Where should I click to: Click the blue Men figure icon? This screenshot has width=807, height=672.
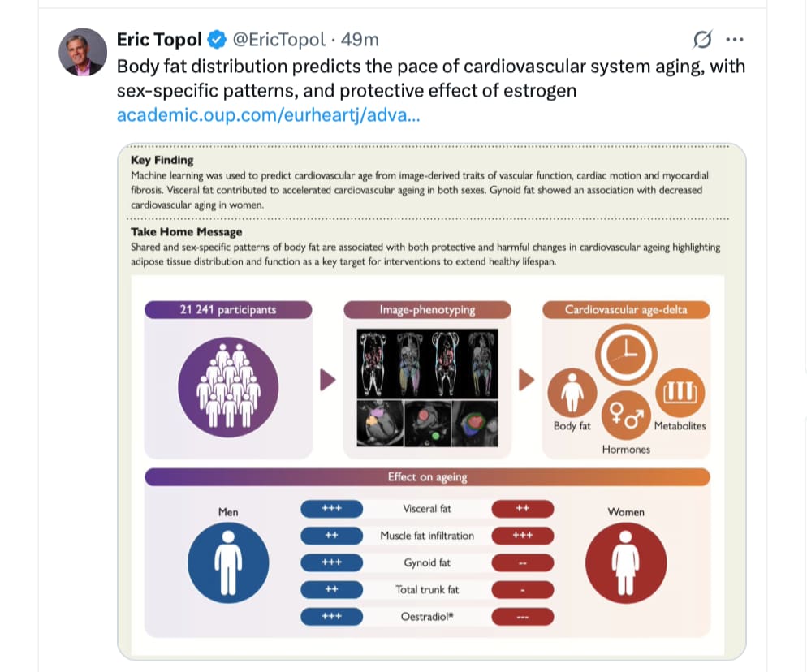tap(228, 563)
